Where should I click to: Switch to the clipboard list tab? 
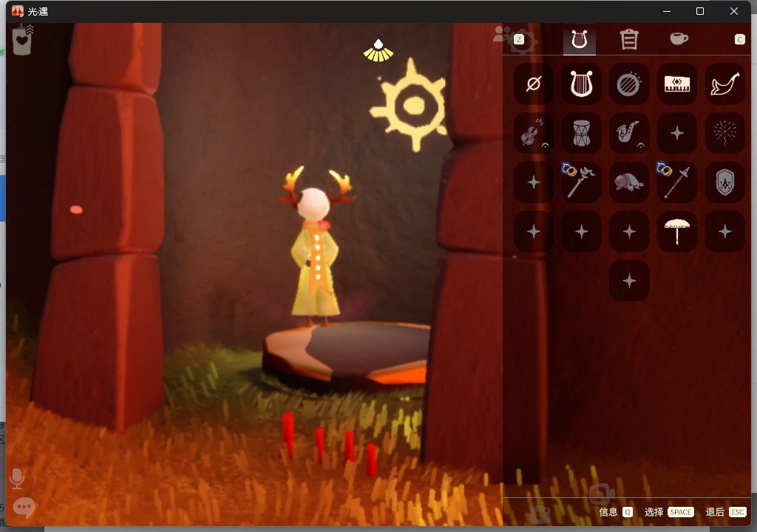629,40
